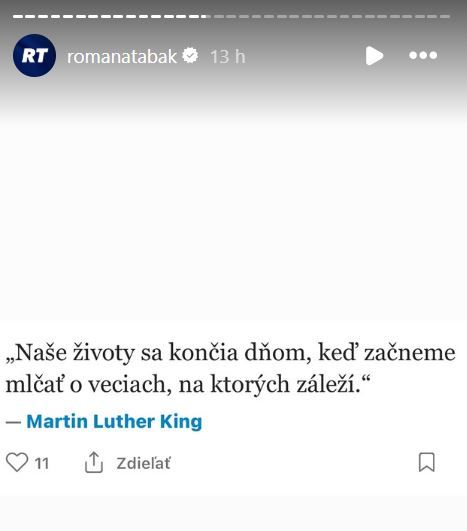The height and width of the screenshot is (531, 467).
Task: Click the 13 h timestamp
Action: 228,57
